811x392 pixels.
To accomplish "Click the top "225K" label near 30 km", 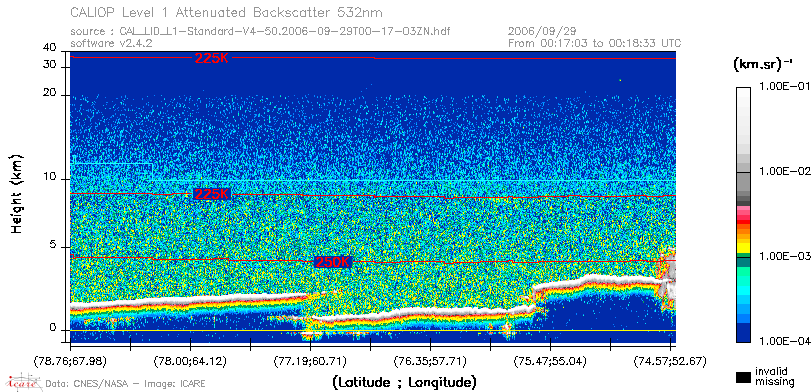I will pyautogui.click(x=211, y=58).
